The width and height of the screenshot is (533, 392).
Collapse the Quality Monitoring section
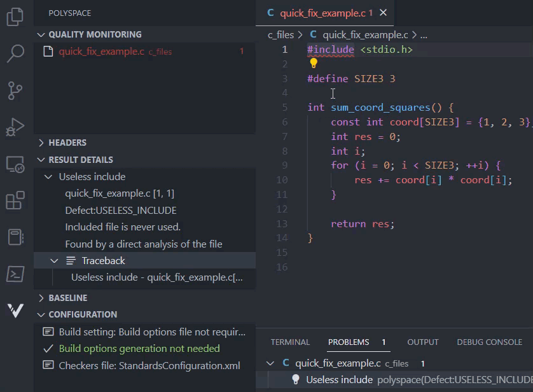(x=41, y=34)
